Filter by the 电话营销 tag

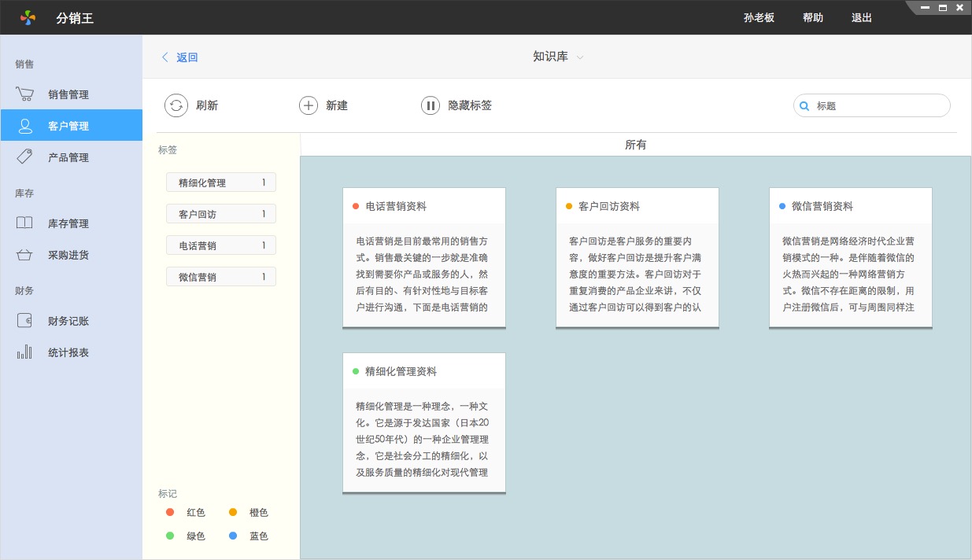[x=220, y=245]
